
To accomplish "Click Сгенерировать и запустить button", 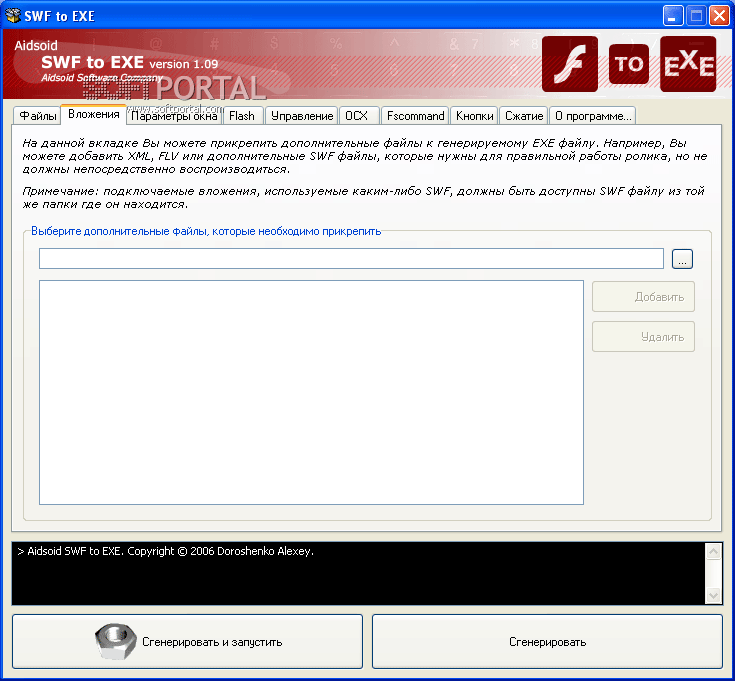I will coord(188,642).
